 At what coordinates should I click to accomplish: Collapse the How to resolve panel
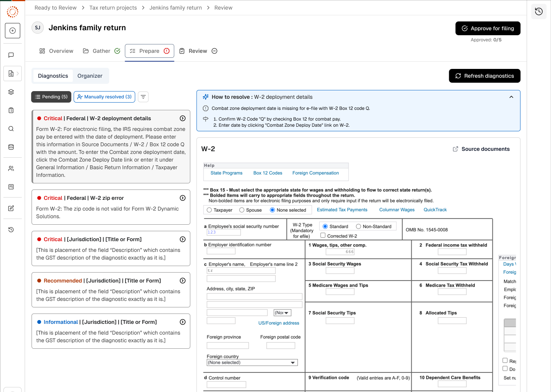[511, 97]
